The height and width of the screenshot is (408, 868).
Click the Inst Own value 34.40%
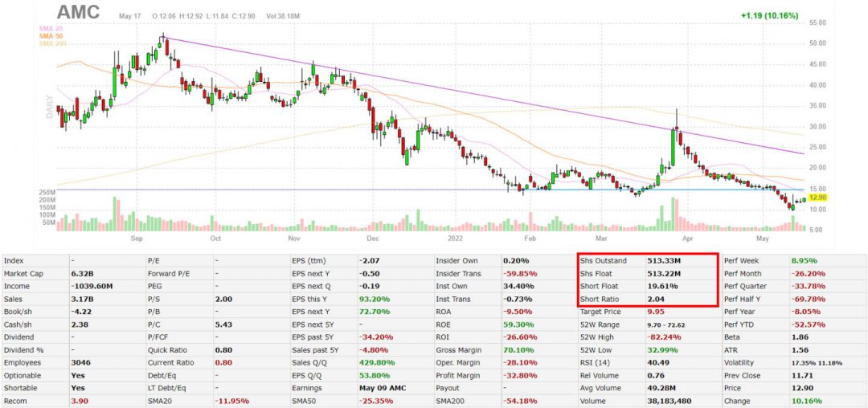518,287
